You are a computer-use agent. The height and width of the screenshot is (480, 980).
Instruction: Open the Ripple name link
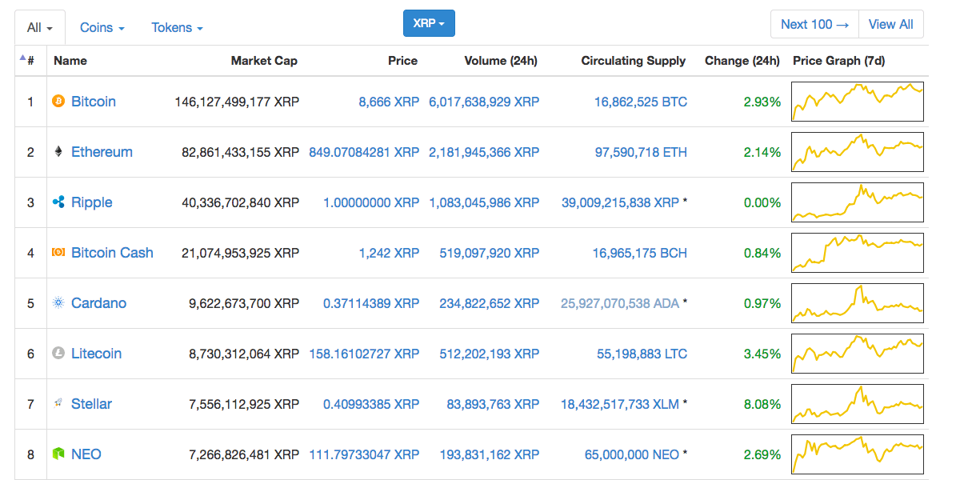coord(92,202)
